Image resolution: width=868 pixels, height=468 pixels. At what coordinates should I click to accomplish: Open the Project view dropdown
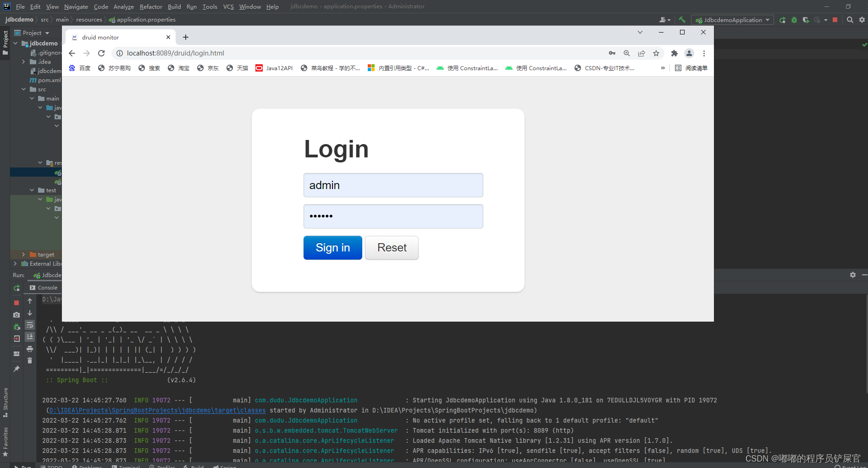47,33
